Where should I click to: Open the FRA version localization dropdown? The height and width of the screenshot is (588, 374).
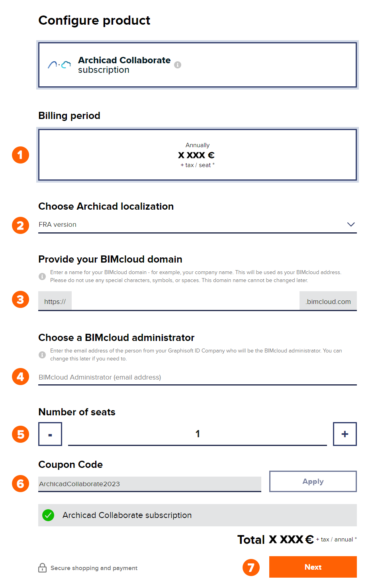(198, 225)
